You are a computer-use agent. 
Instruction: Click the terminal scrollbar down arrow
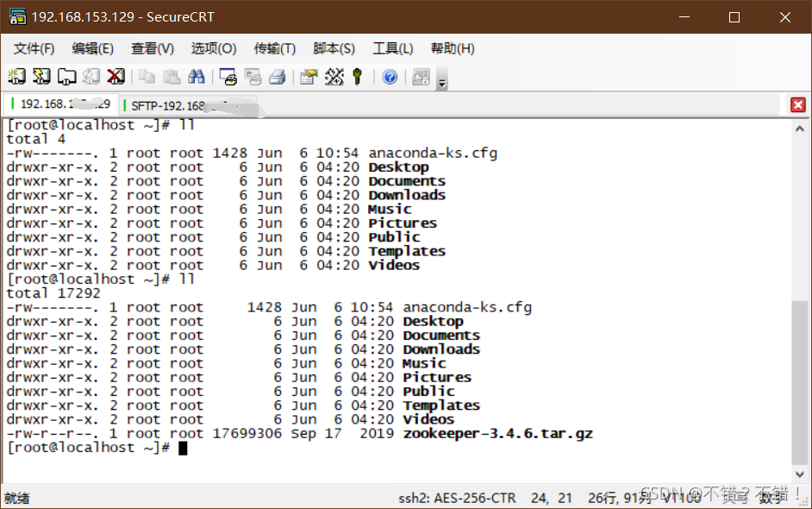pyautogui.click(x=800, y=474)
